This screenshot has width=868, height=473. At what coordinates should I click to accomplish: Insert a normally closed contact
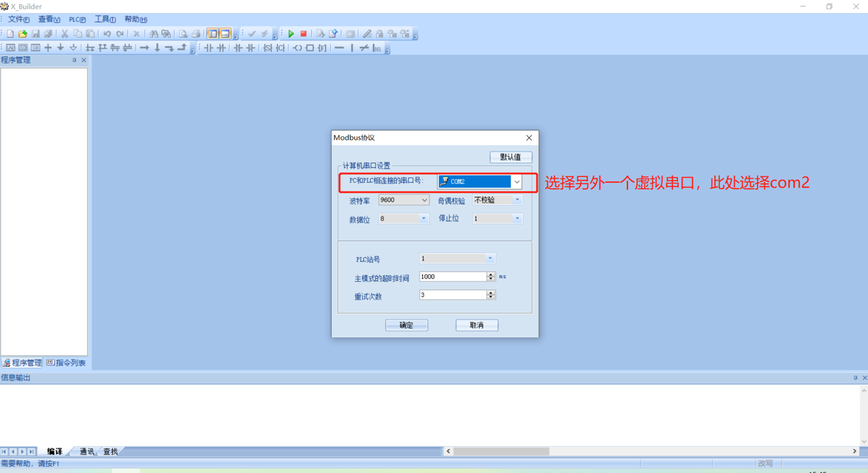coord(221,48)
